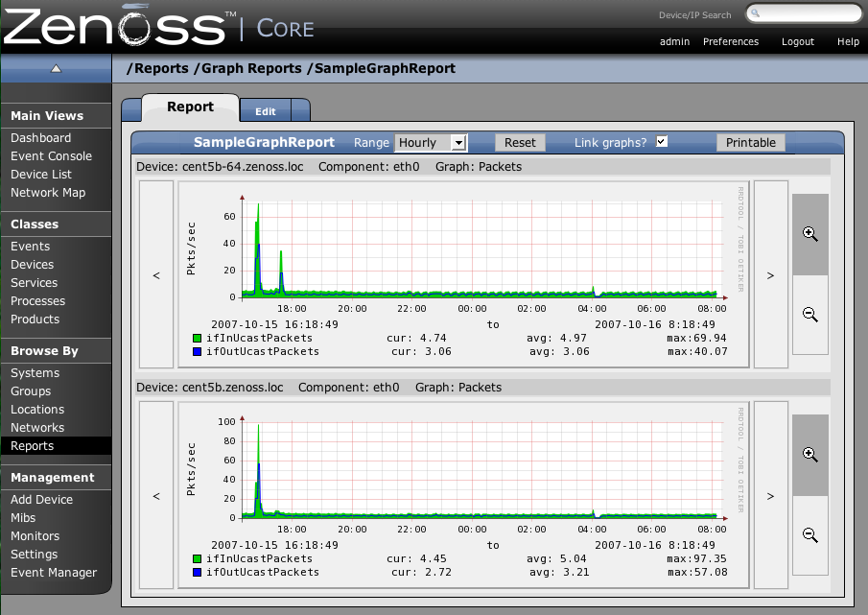Image resolution: width=868 pixels, height=615 pixels.
Task: Pan cent5b.zenoss.loc graph backward in time
Action: click(156, 495)
